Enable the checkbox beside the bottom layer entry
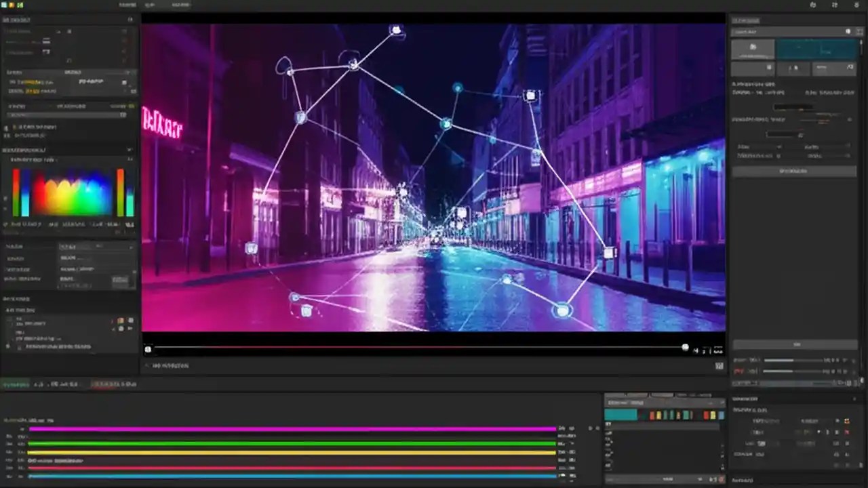The width and height of the screenshot is (868, 488). point(6,346)
